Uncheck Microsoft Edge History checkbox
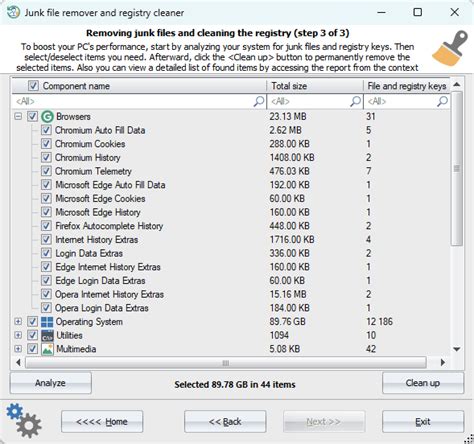 [46, 212]
